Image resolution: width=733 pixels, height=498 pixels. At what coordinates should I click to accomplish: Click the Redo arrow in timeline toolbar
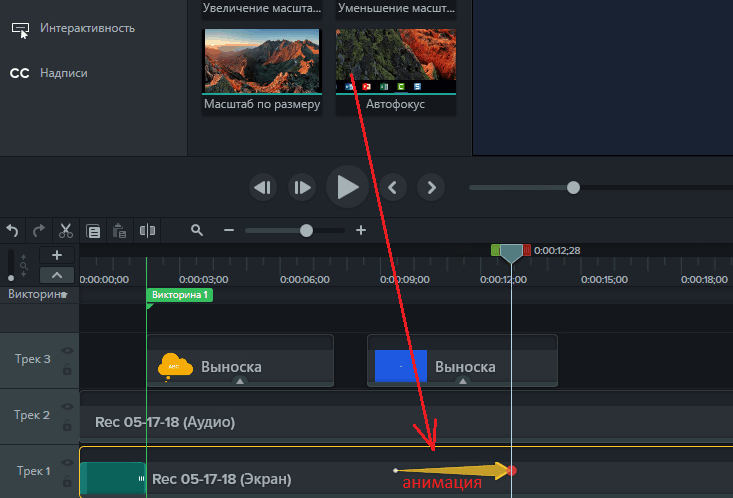tap(38, 230)
